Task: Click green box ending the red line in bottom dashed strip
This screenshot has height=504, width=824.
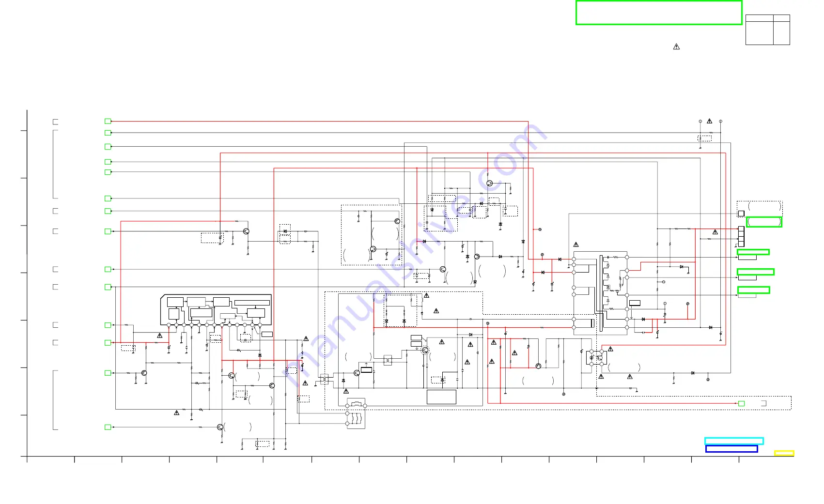Action: pyautogui.click(x=741, y=403)
